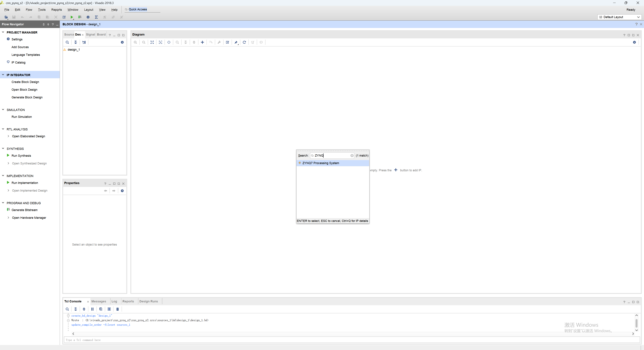644x350 pixels.
Task: Open the Reports menu
Action: [x=56, y=10]
